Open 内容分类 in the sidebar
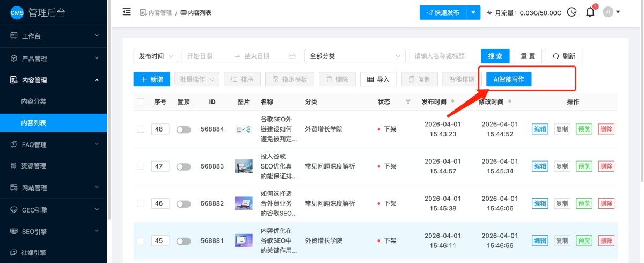 (34, 101)
